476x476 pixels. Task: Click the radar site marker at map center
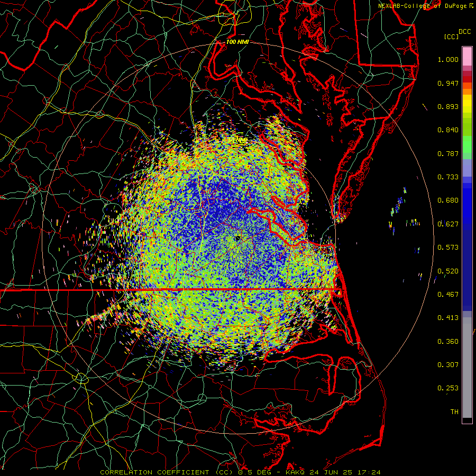tap(237, 239)
